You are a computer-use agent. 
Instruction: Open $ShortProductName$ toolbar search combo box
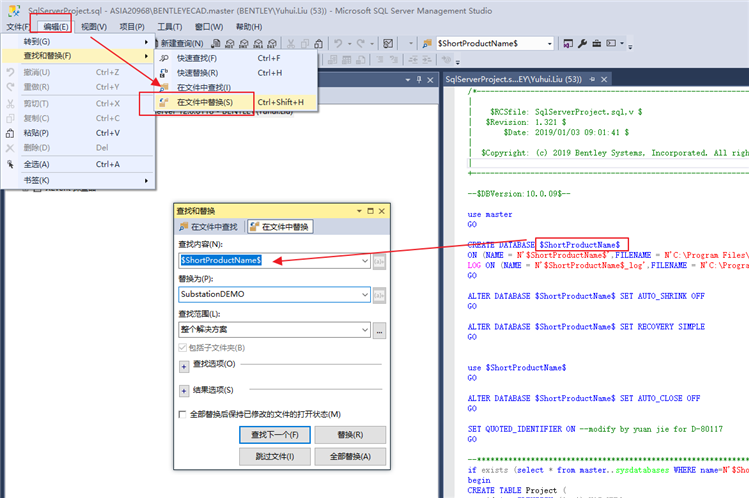click(549, 43)
